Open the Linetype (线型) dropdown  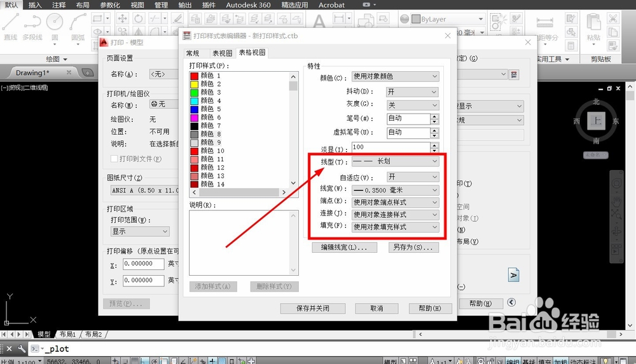[x=395, y=161]
